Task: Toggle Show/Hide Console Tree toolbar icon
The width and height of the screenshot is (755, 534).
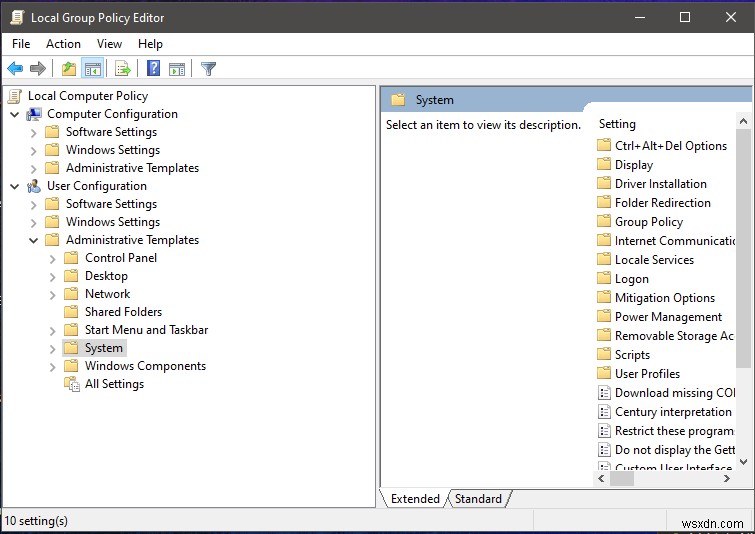Action: click(x=92, y=69)
